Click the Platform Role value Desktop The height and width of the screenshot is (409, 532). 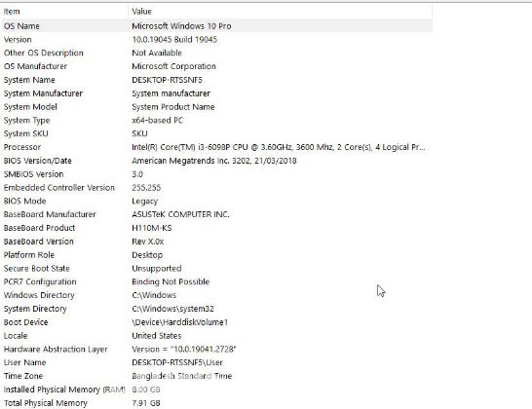point(147,255)
